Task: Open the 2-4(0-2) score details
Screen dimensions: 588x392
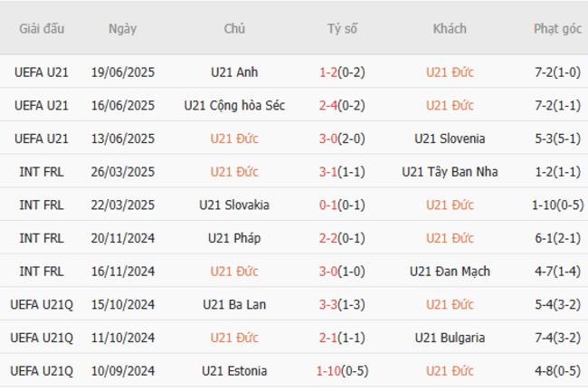Action: tap(342, 105)
